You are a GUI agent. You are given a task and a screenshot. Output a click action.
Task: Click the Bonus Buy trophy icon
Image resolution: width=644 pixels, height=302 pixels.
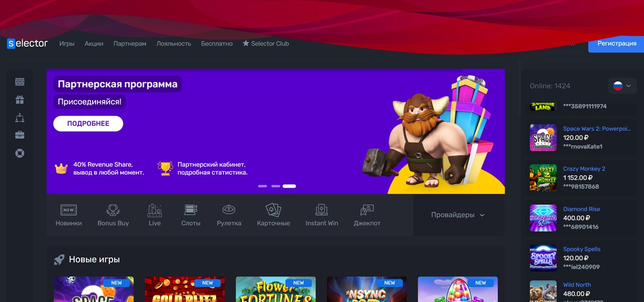(x=113, y=210)
